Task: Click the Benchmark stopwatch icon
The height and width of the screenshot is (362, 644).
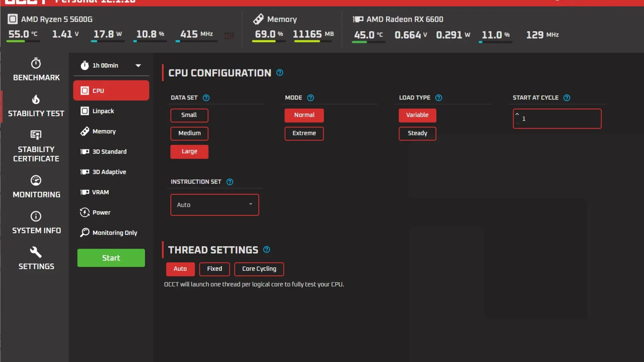Action: coord(36,63)
